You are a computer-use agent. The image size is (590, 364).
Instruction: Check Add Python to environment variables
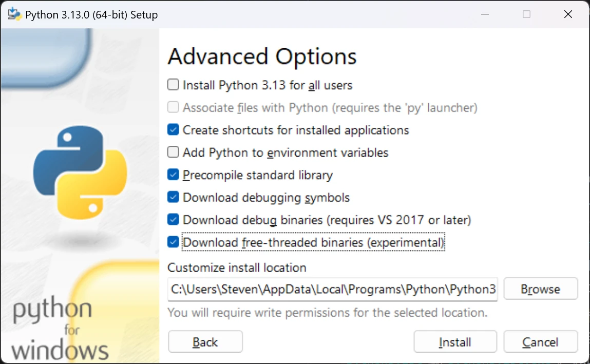click(x=174, y=152)
